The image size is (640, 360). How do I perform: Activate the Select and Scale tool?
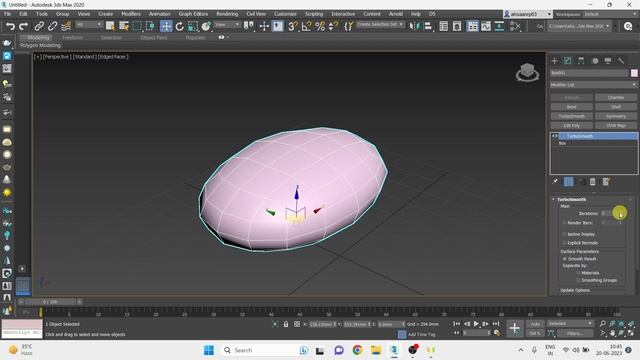tap(193, 26)
